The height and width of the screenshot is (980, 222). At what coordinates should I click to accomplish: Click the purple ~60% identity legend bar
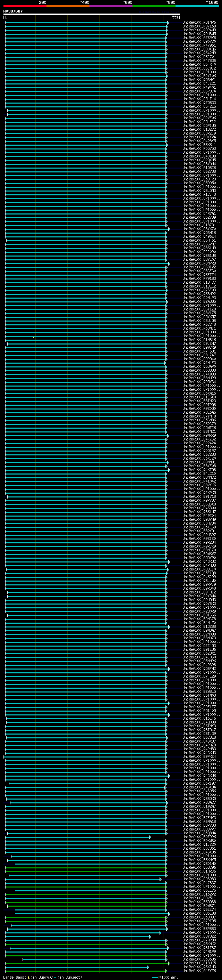[x=111, y=7]
